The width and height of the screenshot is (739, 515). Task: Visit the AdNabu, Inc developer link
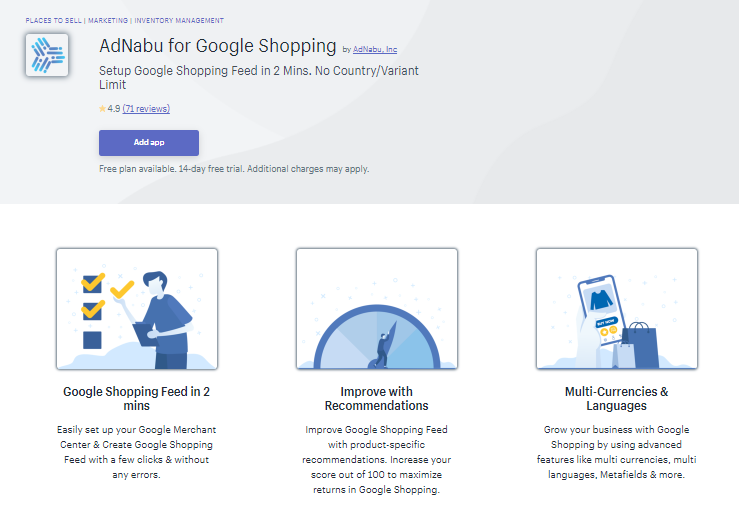click(x=375, y=49)
